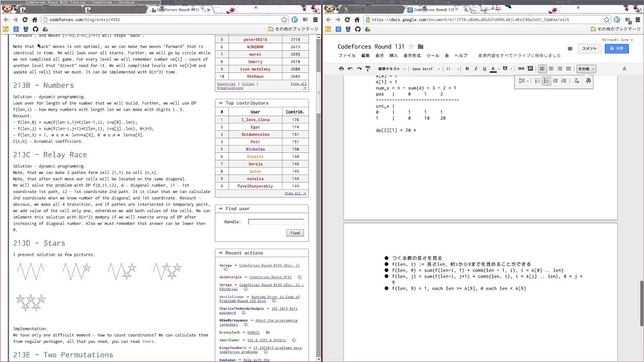Open the comment thread speech bubble icon

[x=570, y=49]
